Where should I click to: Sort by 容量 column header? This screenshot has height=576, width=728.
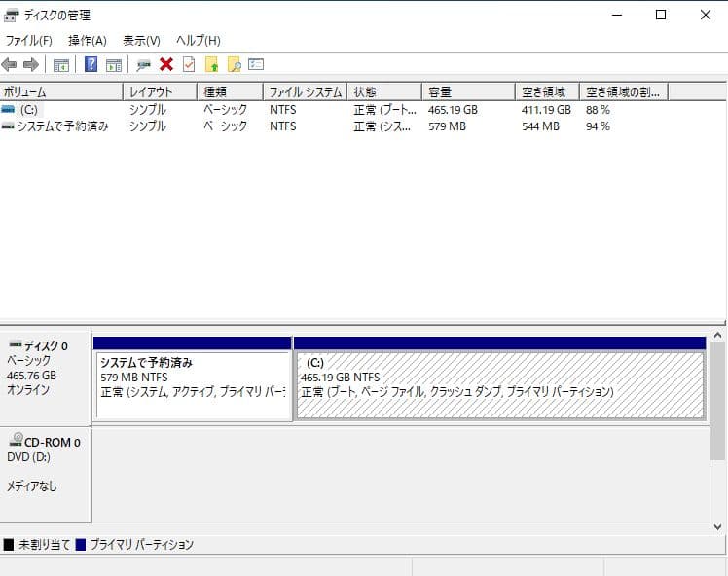point(468,91)
